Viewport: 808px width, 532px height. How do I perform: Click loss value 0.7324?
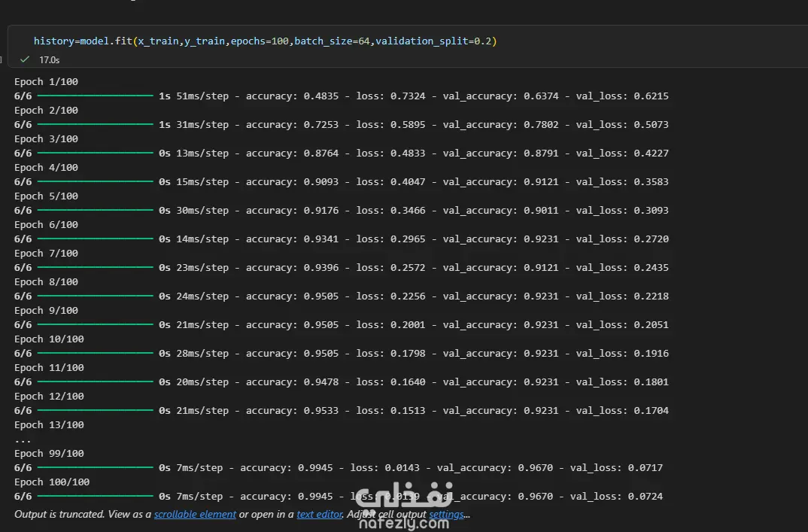[x=408, y=96]
